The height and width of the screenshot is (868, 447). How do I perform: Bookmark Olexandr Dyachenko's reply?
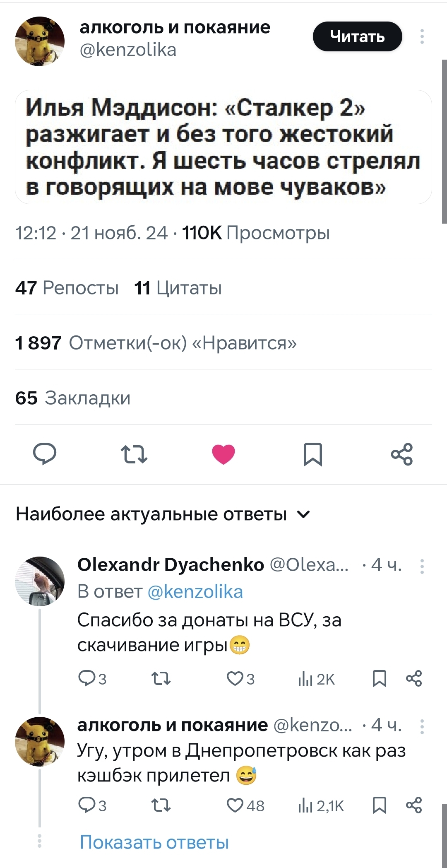pyautogui.click(x=380, y=678)
